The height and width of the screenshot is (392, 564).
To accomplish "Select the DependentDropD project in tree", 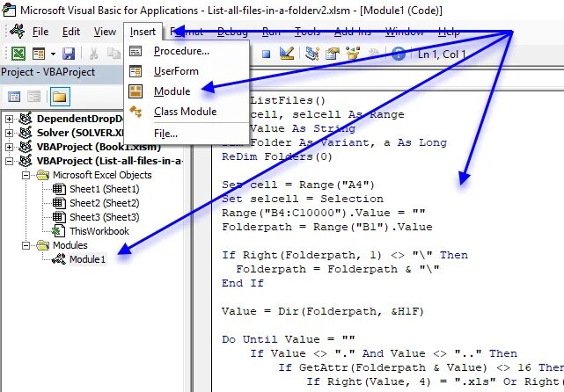I will point(80,119).
